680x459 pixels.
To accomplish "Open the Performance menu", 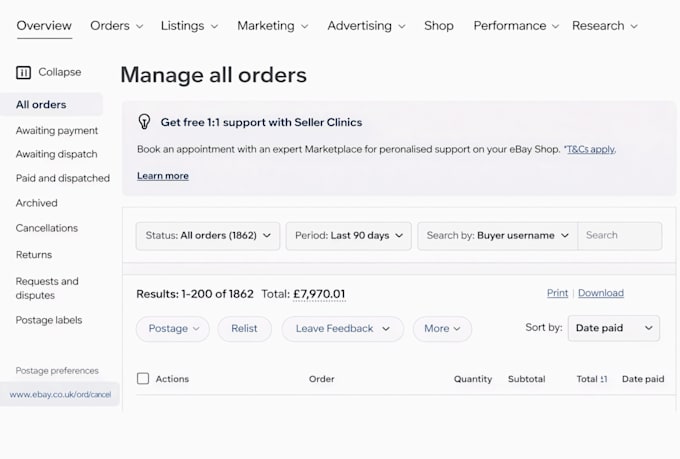I will click(x=516, y=26).
